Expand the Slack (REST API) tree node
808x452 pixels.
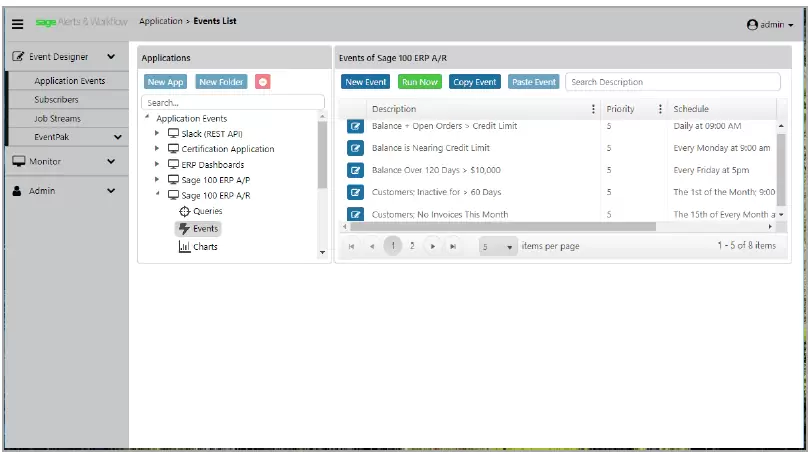[x=157, y=134]
